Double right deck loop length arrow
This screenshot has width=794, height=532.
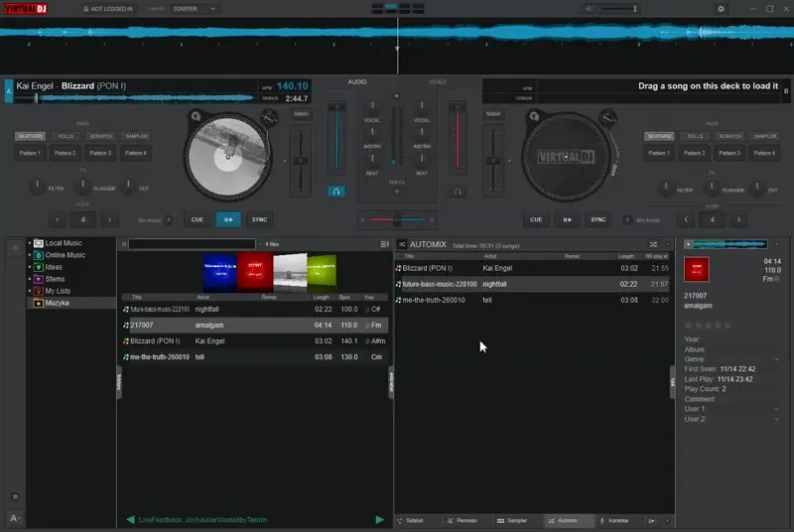[x=738, y=219]
